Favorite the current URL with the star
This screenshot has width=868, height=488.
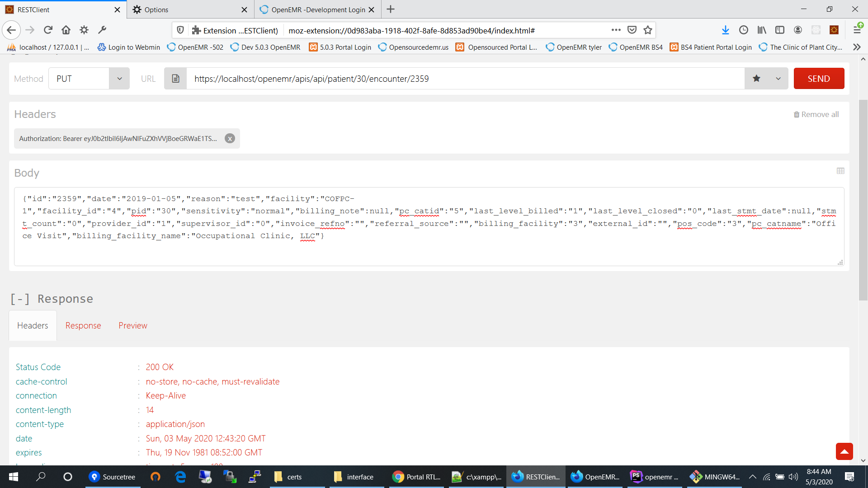(756, 78)
